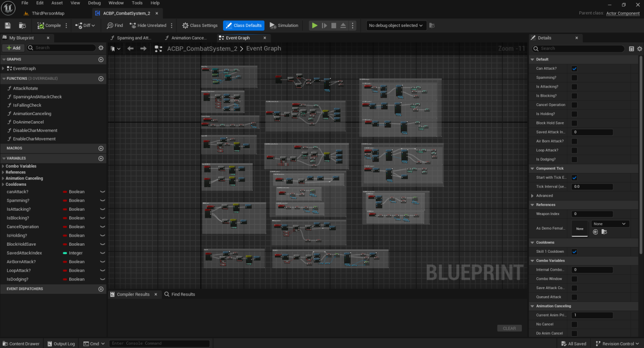Open the Content Drawer
This screenshot has height=348, width=644.
[21, 344]
